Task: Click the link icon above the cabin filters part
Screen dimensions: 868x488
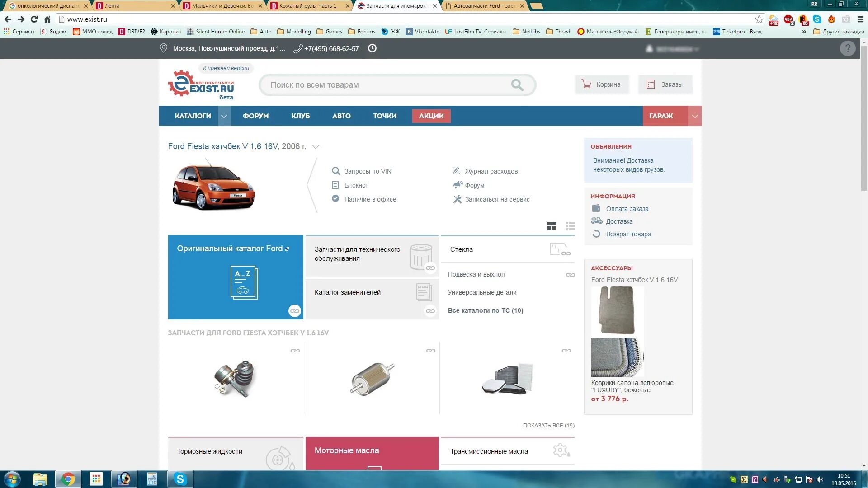Action: point(566,351)
